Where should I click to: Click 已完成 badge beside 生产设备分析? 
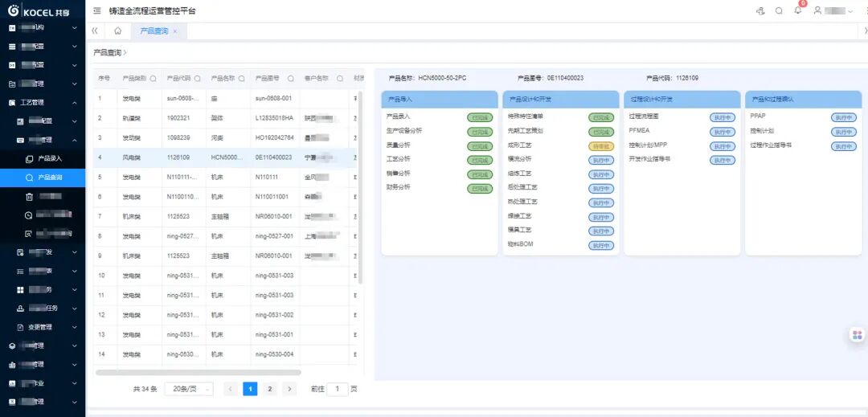point(479,132)
